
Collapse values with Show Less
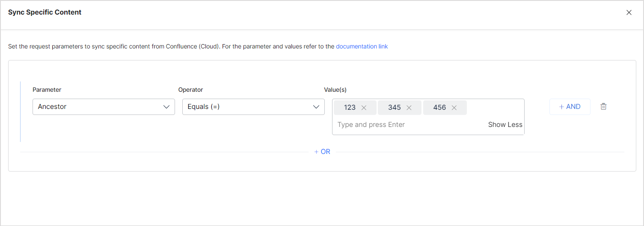(505, 125)
